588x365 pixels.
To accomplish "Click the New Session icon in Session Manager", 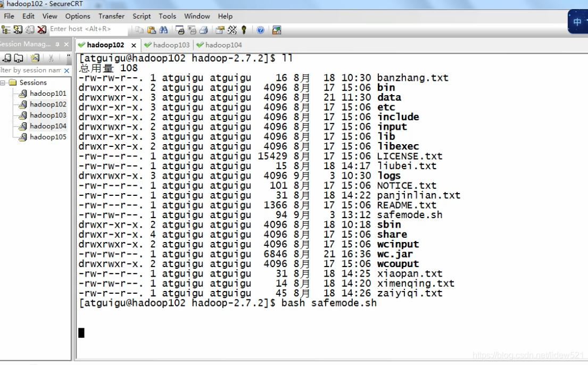I will 35,58.
